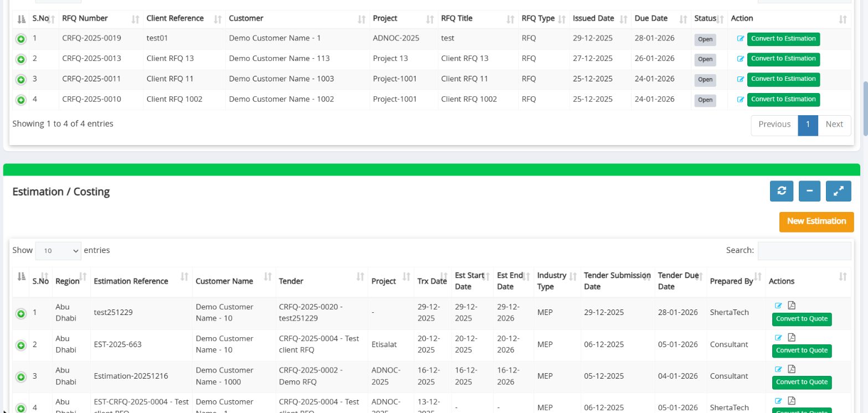Expand details of estimation EST-2025-663
868x413 pixels.
click(x=20, y=345)
